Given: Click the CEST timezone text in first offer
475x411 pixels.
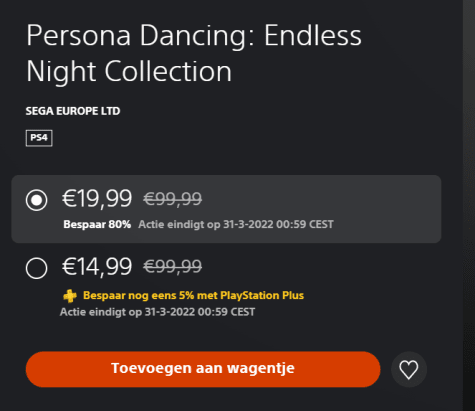Looking at the screenshot, I should point(321,224).
